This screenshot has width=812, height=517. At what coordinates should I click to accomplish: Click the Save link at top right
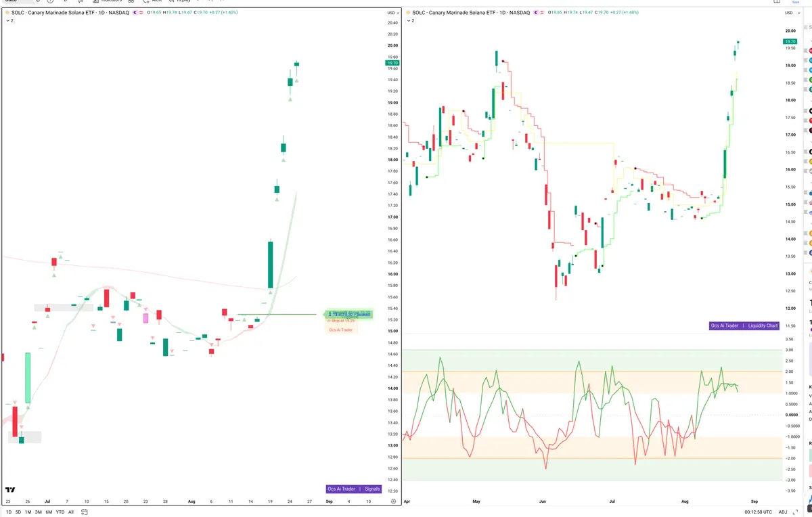pos(796,2)
